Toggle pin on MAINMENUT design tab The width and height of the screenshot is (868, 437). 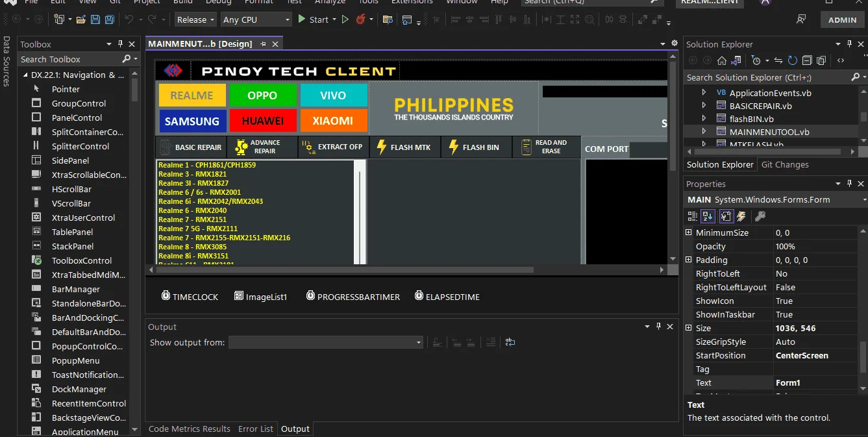coord(263,44)
